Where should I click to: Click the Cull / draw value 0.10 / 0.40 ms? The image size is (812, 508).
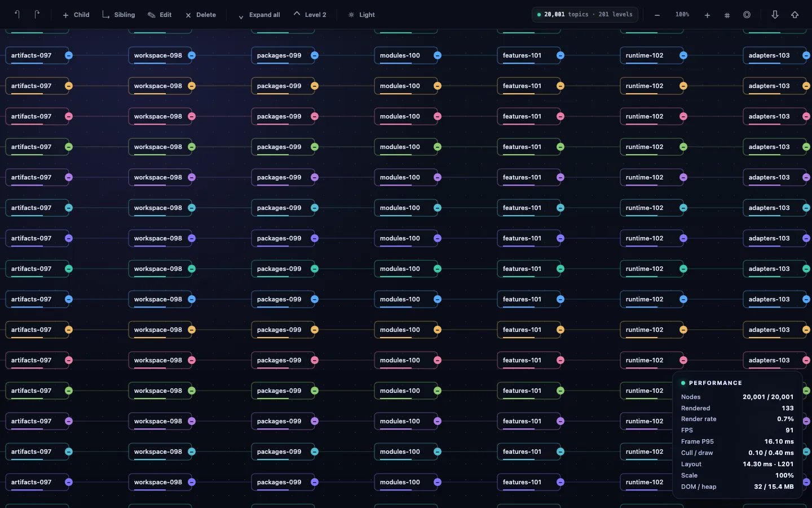point(771,453)
